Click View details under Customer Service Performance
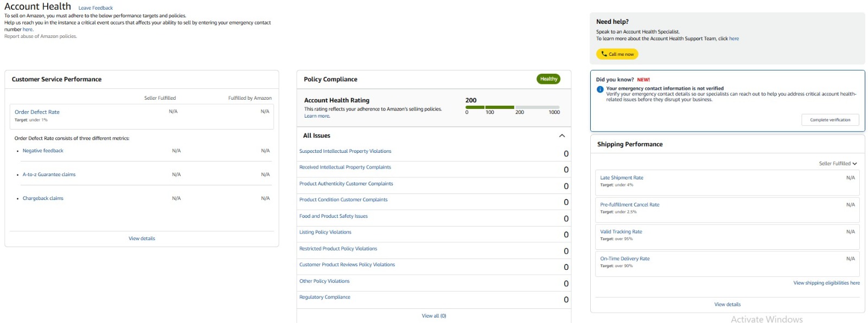The height and width of the screenshot is (323, 868). click(142, 238)
